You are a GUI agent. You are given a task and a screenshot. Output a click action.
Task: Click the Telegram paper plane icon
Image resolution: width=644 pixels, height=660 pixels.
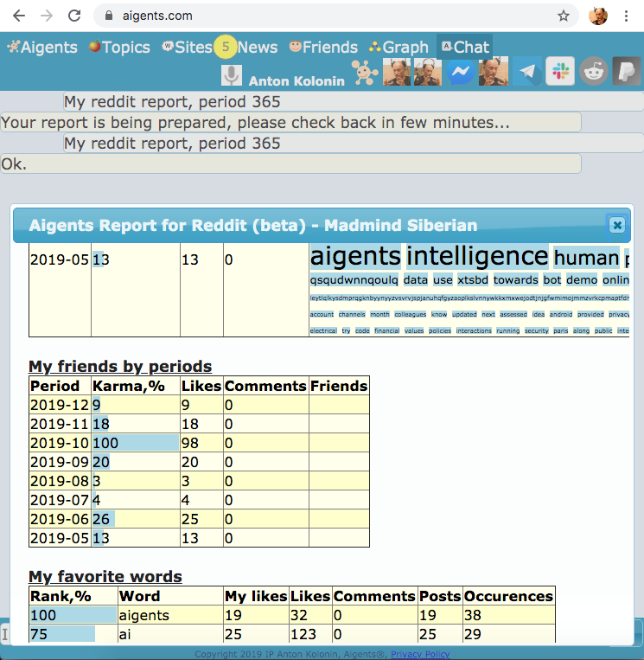527,72
